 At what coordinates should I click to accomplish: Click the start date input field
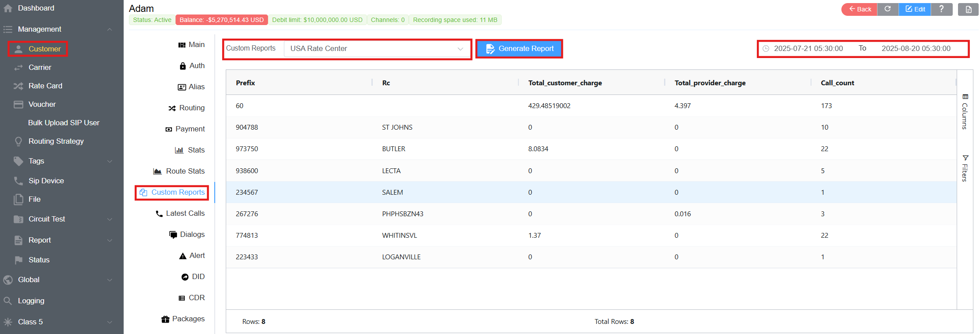click(x=808, y=49)
